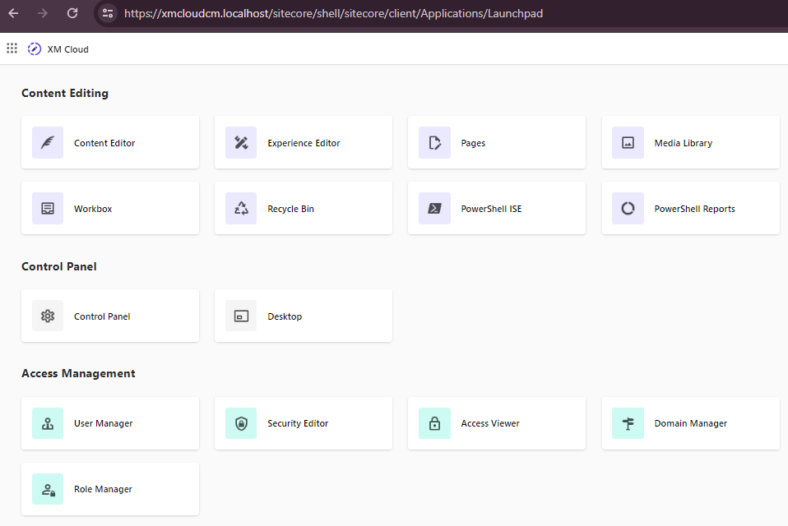Screen dimensions: 788x526
Task: Open User Manager label
Action: coord(104,424)
